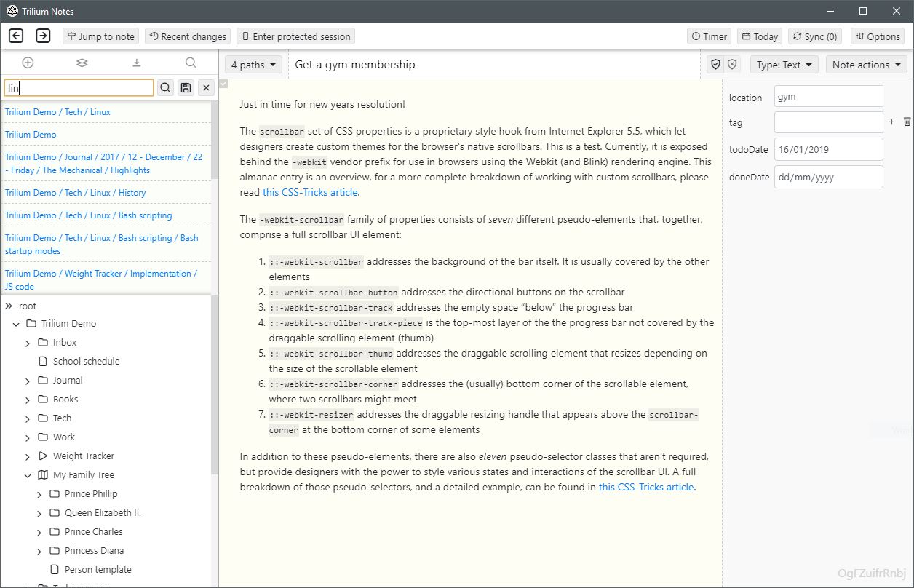Click the folder icon of the Tech note
Screen dimensions: 914x588
coord(43,418)
